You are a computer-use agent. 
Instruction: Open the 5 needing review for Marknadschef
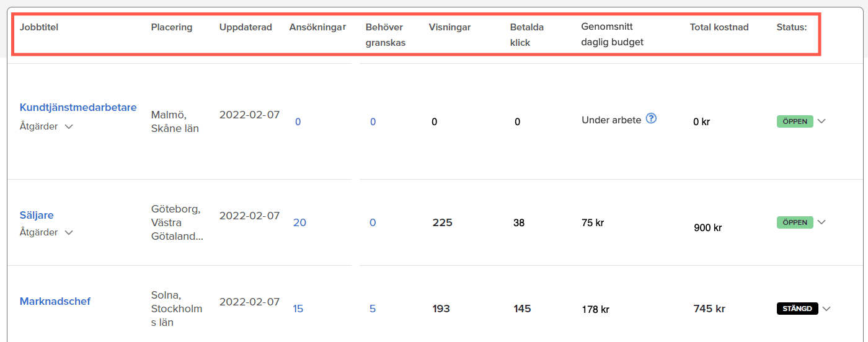(x=373, y=309)
